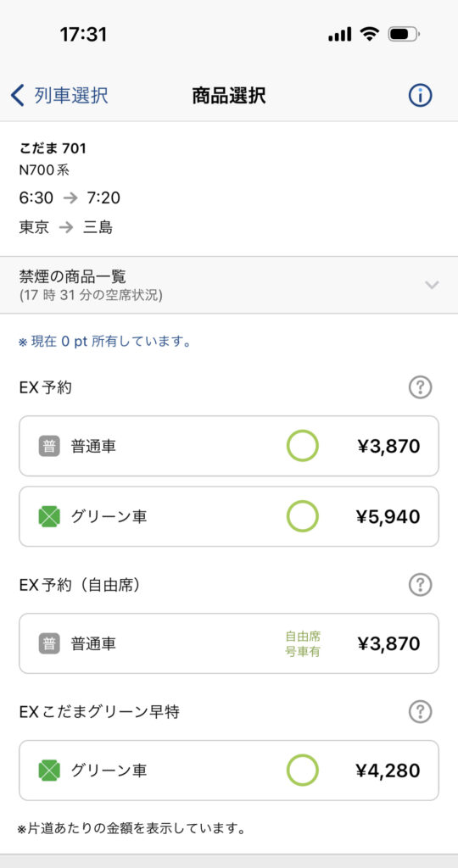Viewport: 458px width, 868px height.
Task: Choose the ¥5,940 グリーン車 fare
Action: pyautogui.click(x=229, y=516)
